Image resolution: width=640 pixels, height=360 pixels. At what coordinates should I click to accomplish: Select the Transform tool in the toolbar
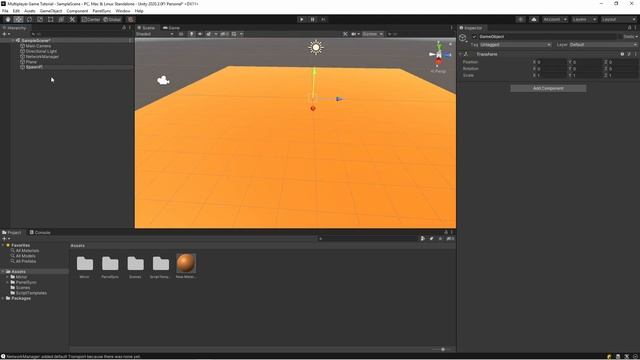61,19
